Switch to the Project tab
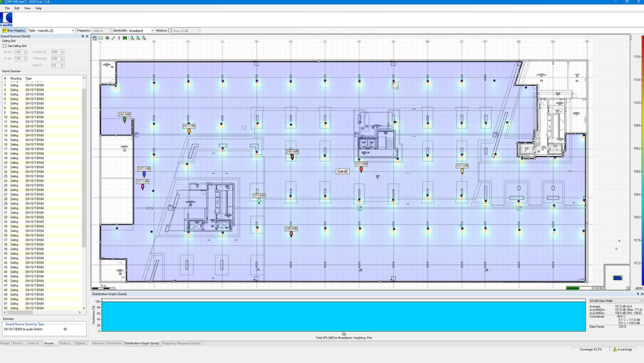The height and width of the screenshot is (363, 644). point(5,343)
